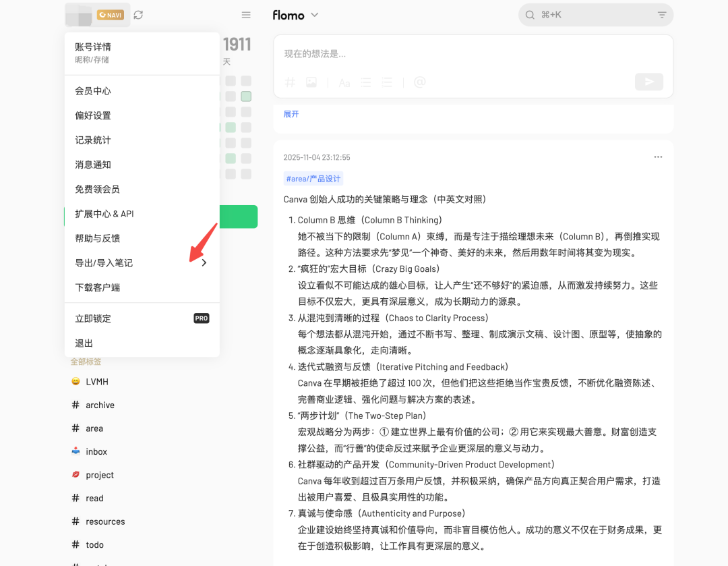
Task: Open 扩展中心 & API
Action: click(142, 215)
